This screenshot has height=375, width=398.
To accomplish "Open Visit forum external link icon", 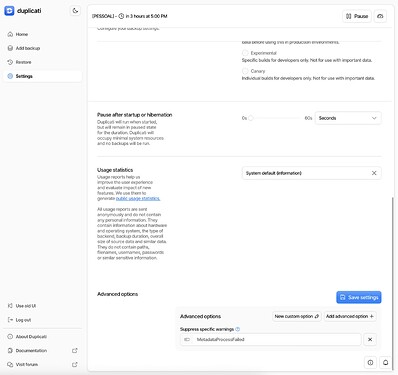I will click(x=75, y=365).
